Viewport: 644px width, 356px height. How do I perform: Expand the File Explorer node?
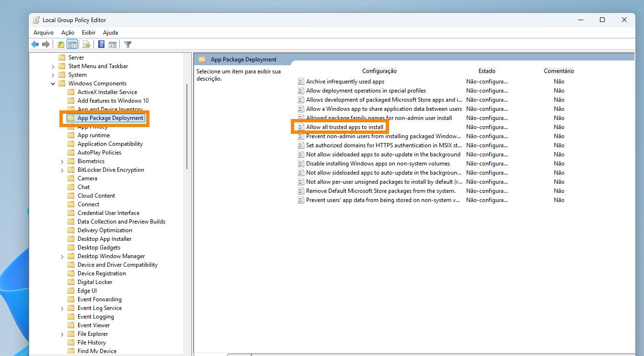click(62, 334)
